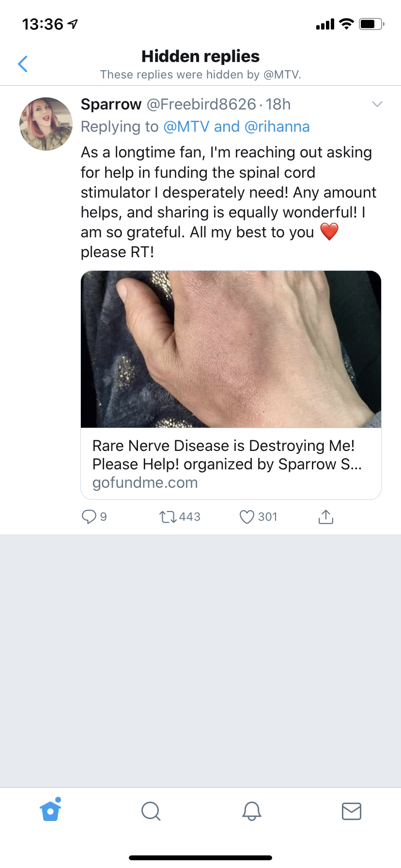Open the GoFundMe hand photo preview
The width and height of the screenshot is (401, 868).
tap(231, 349)
